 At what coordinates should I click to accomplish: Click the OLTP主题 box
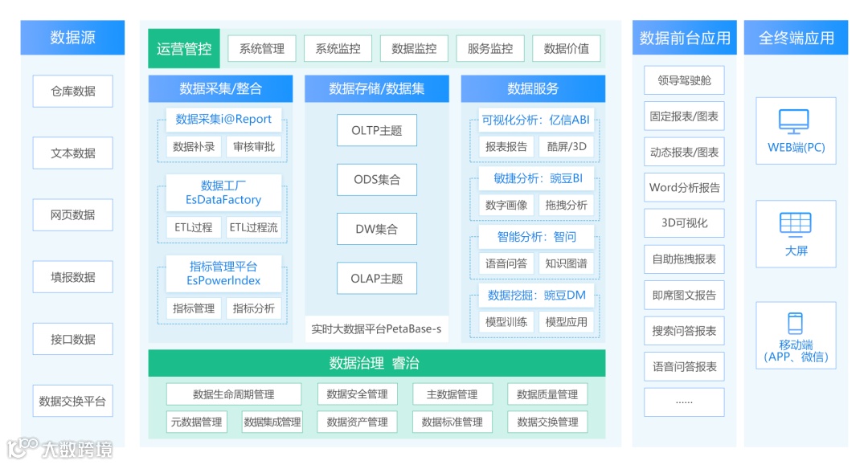376,130
